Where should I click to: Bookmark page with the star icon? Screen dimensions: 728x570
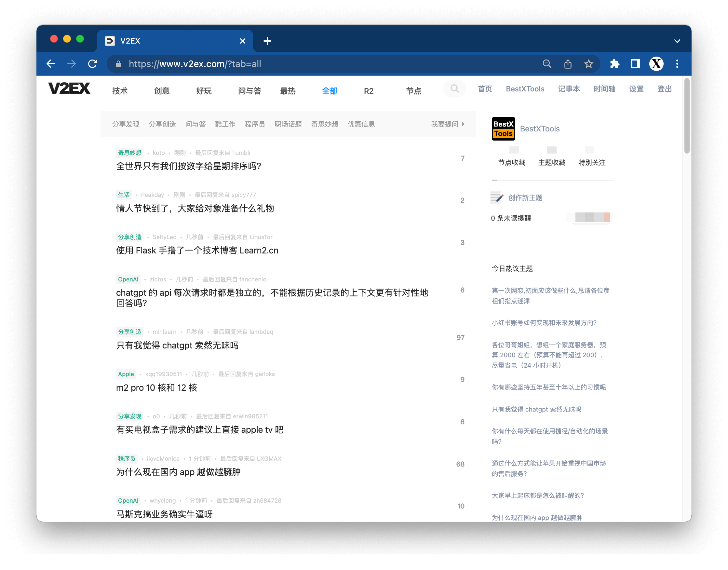[588, 64]
